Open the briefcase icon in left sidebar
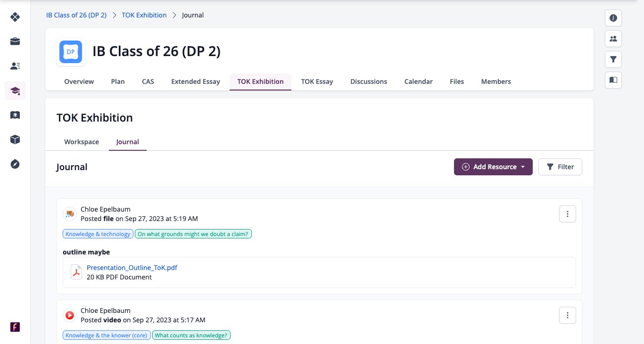644x344 pixels. click(x=15, y=41)
